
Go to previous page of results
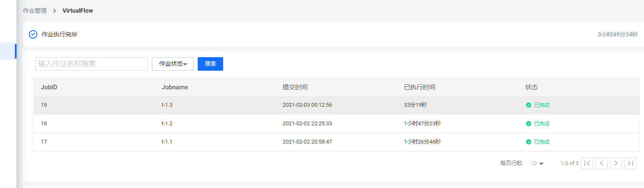pos(602,163)
